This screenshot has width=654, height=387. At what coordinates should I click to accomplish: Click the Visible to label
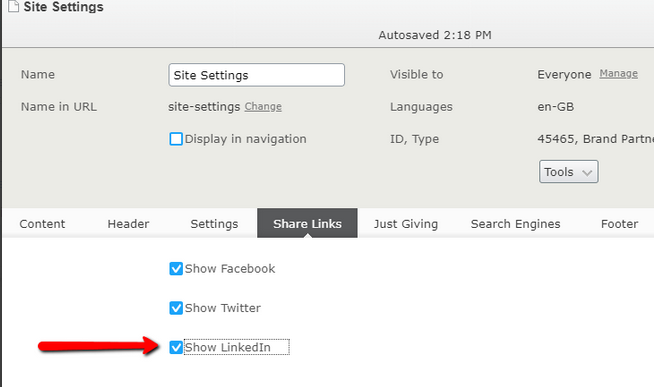(x=417, y=75)
